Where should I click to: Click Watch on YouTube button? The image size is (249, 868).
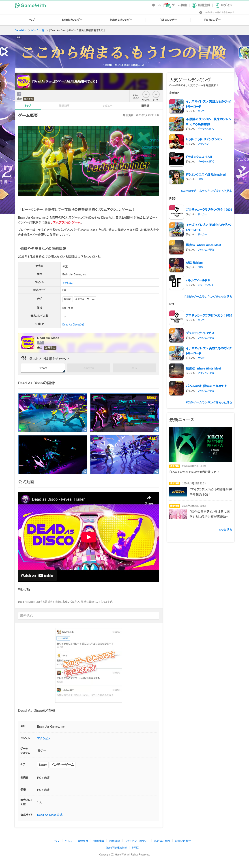[x=37, y=576]
